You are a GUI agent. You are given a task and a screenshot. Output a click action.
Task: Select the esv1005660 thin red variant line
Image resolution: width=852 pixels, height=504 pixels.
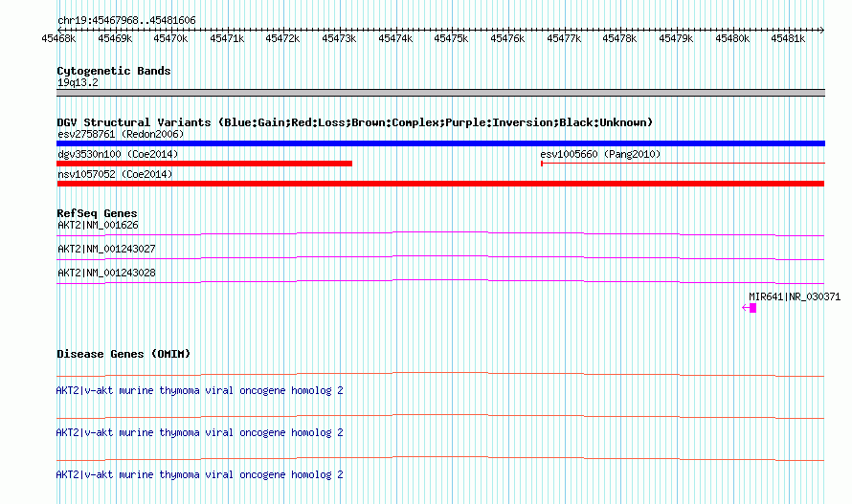point(683,163)
